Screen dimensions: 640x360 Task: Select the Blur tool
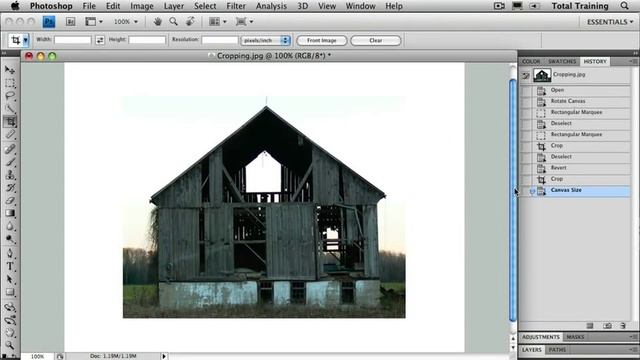[10, 226]
